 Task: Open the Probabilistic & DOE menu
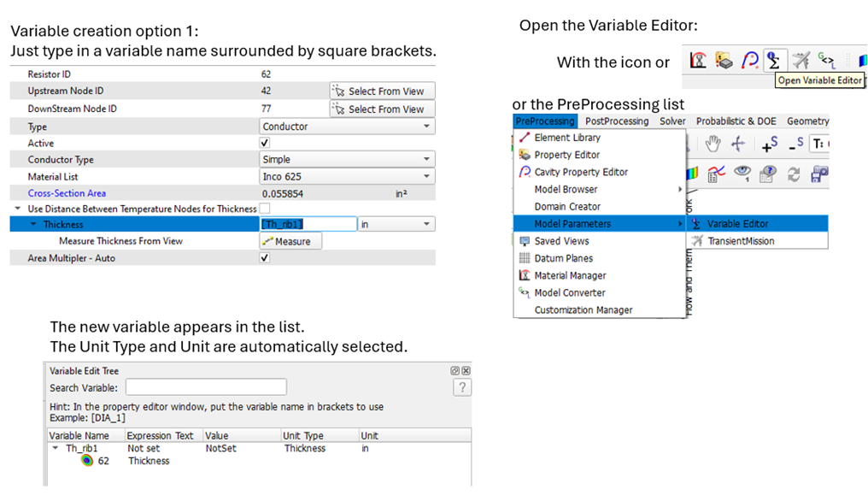click(736, 121)
